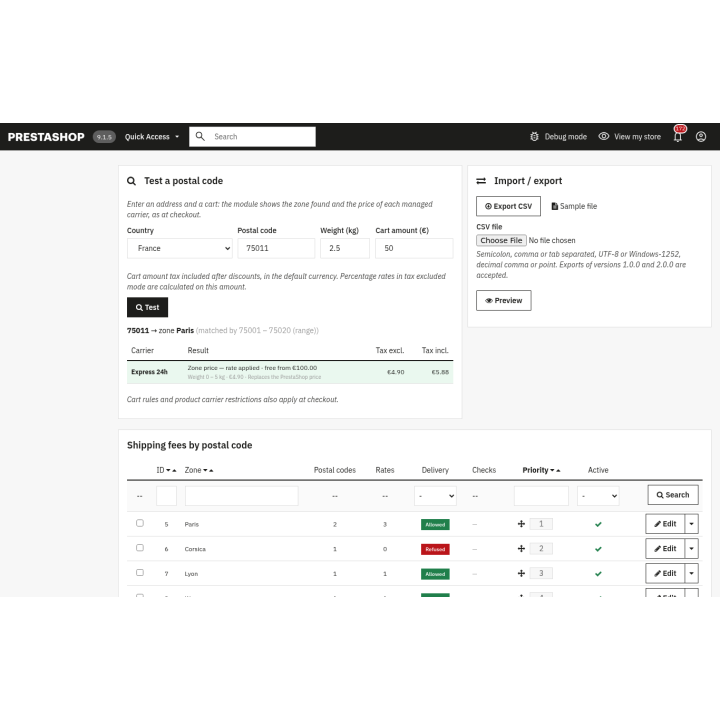The image size is (720, 720).
Task: Click the move handle for Paris row
Action: (x=521, y=523)
